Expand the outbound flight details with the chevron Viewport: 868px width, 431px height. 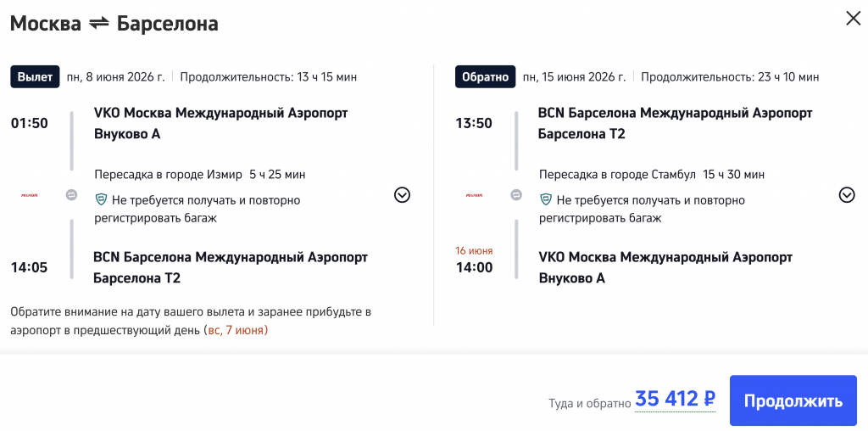coord(402,195)
